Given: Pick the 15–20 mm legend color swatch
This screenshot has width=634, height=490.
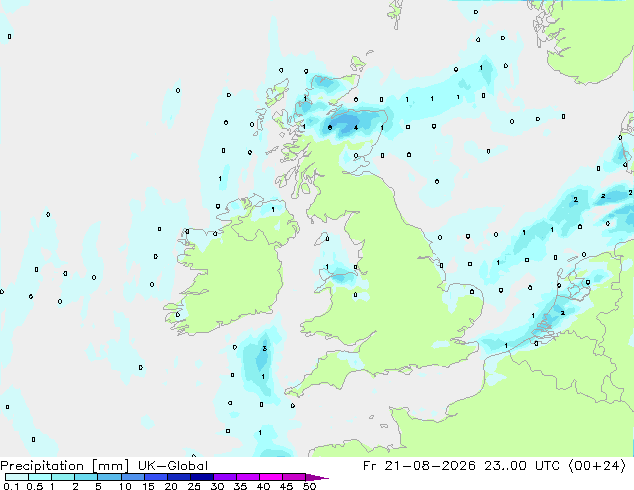Looking at the screenshot, I should coord(155,477).
